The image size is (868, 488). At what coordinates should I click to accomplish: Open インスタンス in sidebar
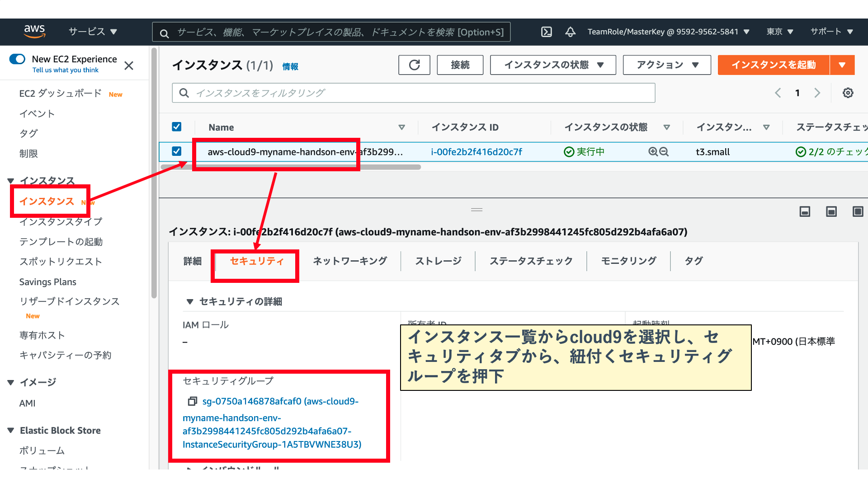point(47,202)
